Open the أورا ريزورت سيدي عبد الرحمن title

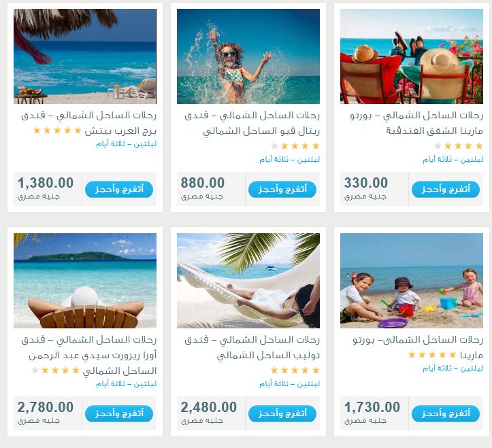(88, 355)
